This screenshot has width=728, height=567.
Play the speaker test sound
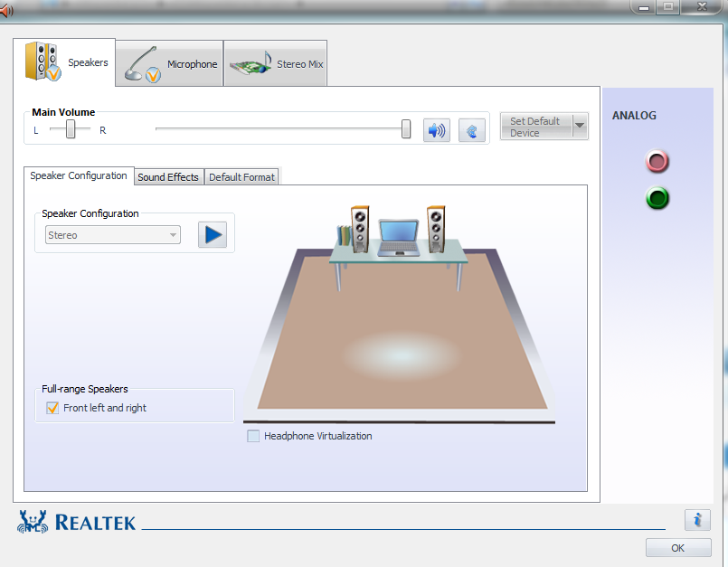click(213, 234)
